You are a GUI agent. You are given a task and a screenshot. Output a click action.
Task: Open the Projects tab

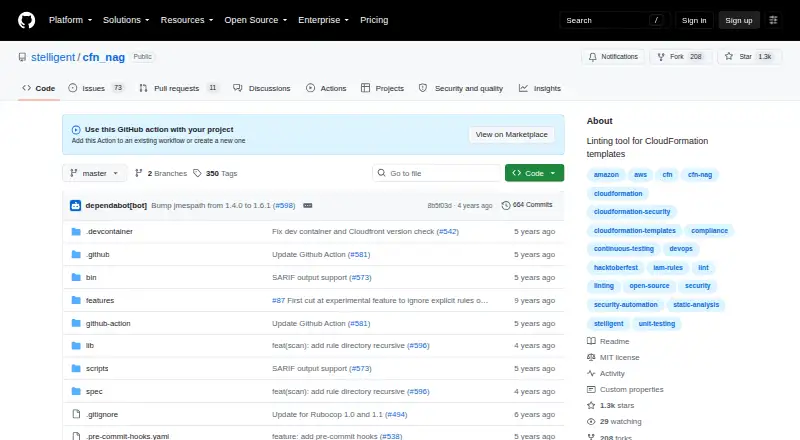pos(382,88)
